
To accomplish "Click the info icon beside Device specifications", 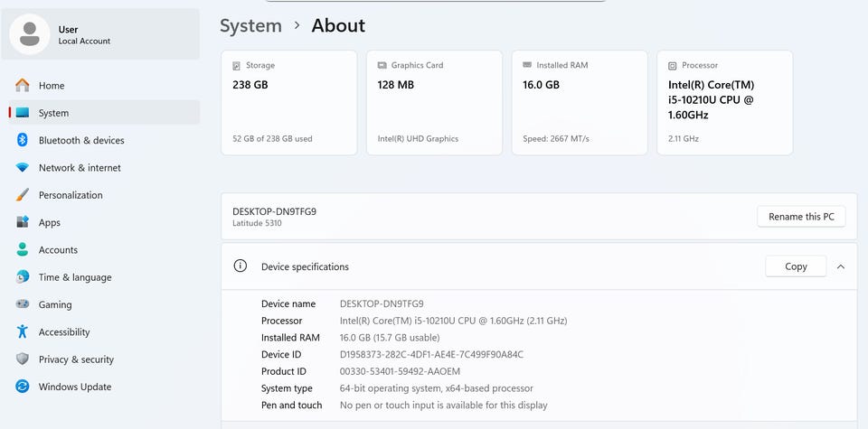I will pos(241,266).
